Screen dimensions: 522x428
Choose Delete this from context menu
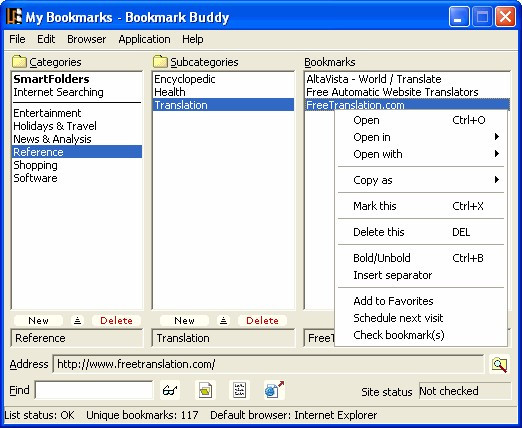point(421,232)
